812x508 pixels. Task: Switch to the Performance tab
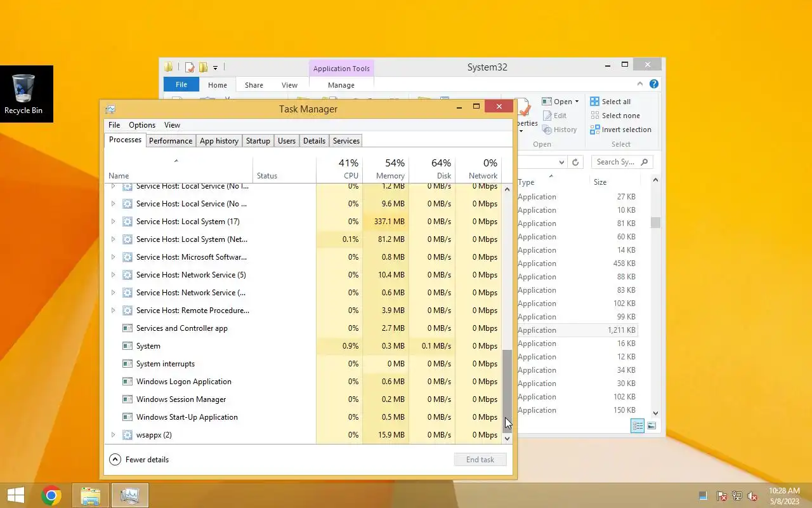coord(171,141)
